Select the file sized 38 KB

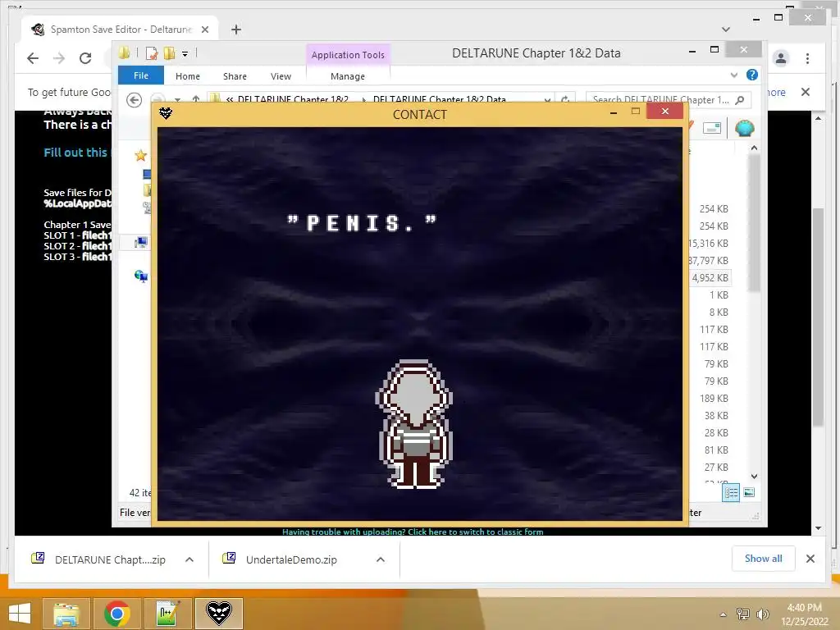click(716, 415)
